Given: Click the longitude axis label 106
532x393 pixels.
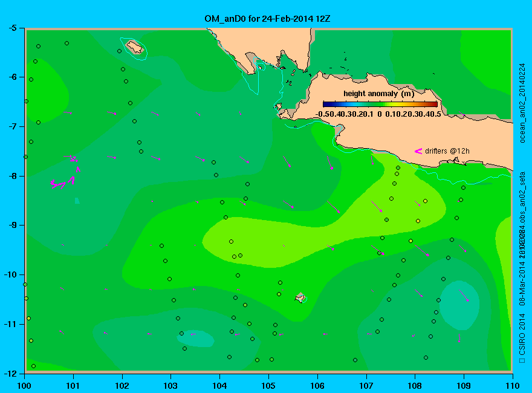Looking at the screenshot, I should coord(317,386).
